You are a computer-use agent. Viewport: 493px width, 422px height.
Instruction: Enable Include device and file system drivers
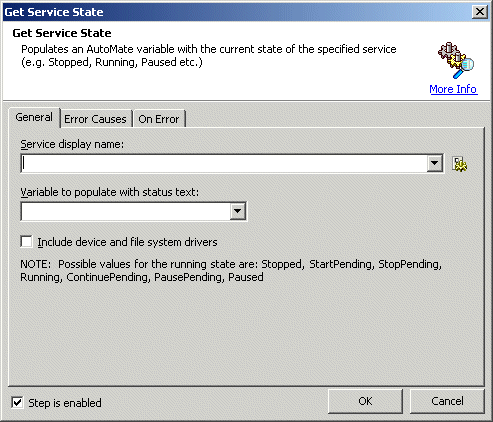[26, 242]
